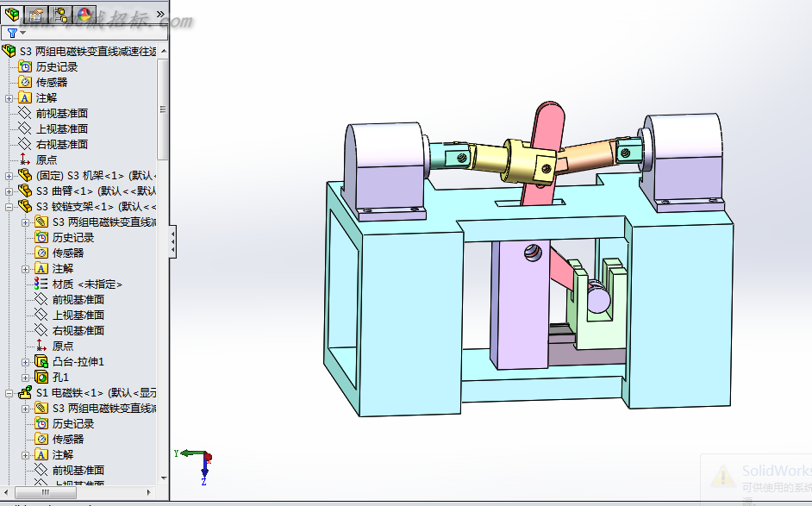Open the filter dropdown in the tree
812x506 pixels.
pyautogui.click(x=16, y=33)
